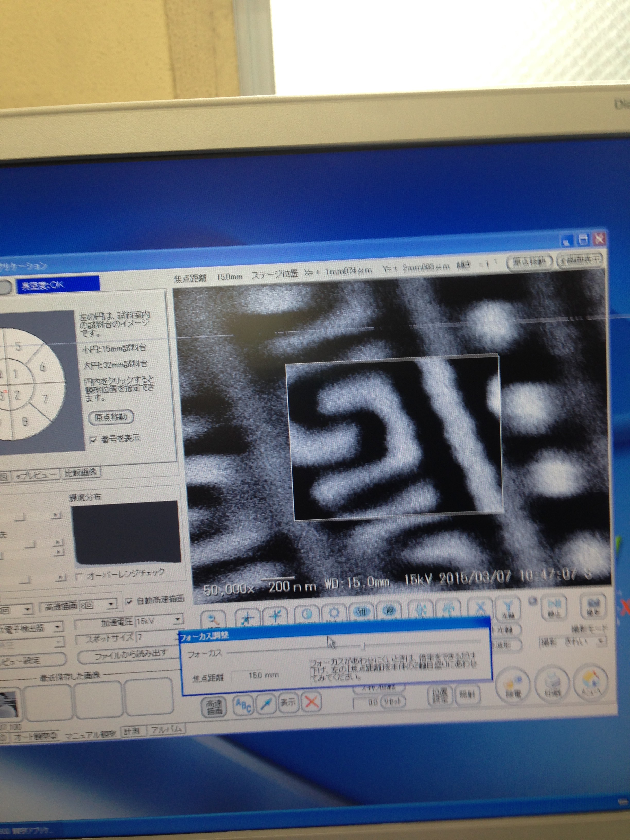Select stage position 6 on sample diagram
This screenshot has height=840, width=630.
tap(42, 367)
